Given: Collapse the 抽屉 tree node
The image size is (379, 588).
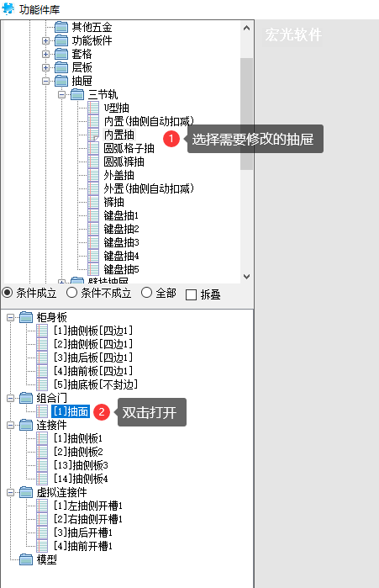Looking at the screenshot, I should [45, 81].
